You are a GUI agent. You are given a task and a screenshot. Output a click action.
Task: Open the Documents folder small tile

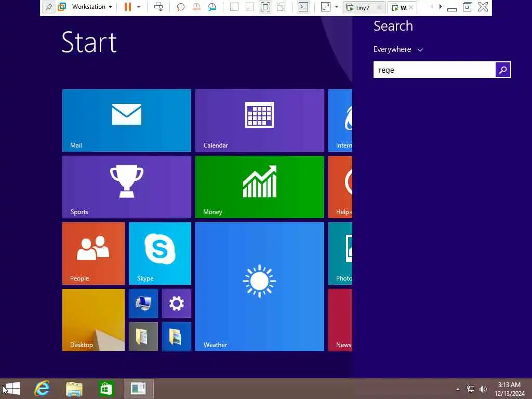(143, 337)
